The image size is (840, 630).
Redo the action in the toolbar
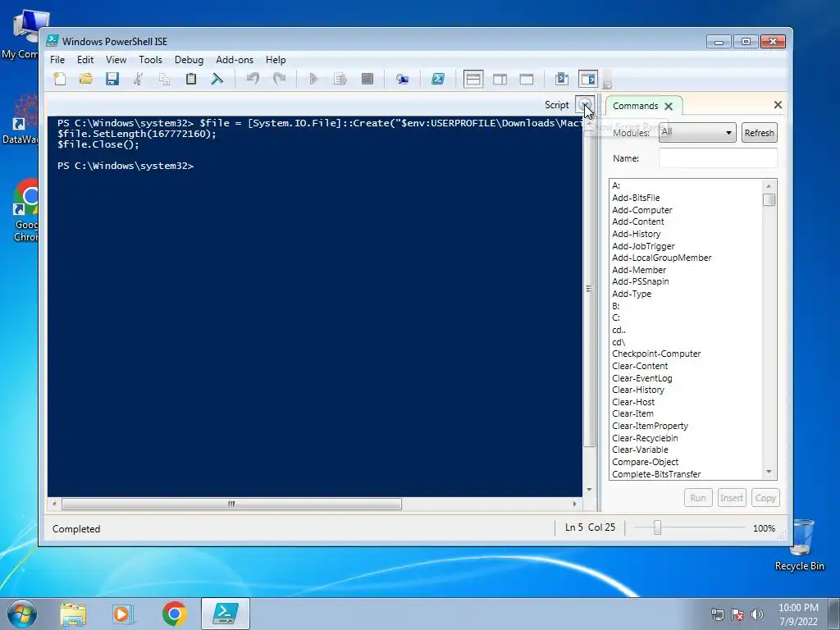pyautogui.click(x=279, y=80)
